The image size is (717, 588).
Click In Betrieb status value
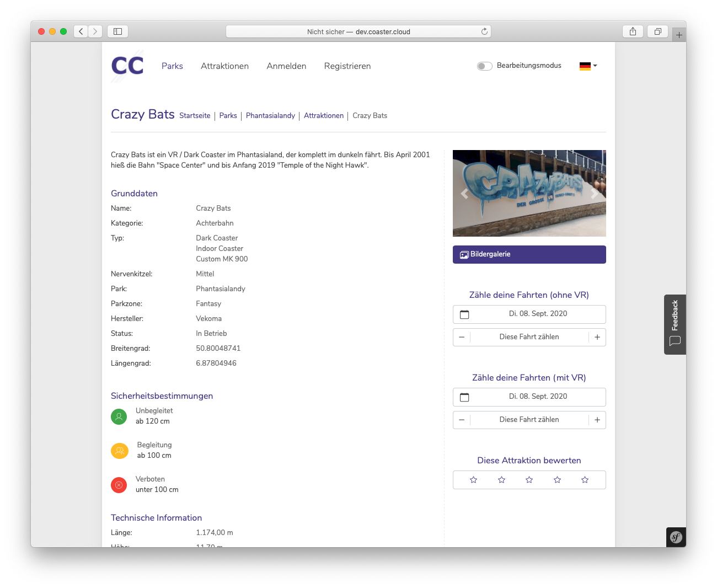211,334
